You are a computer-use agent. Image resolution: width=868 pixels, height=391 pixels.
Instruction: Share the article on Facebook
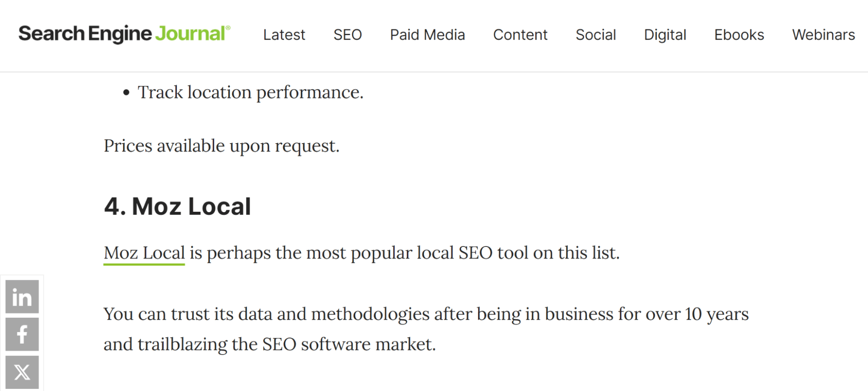pyautogui.click(x=22, y=335)
